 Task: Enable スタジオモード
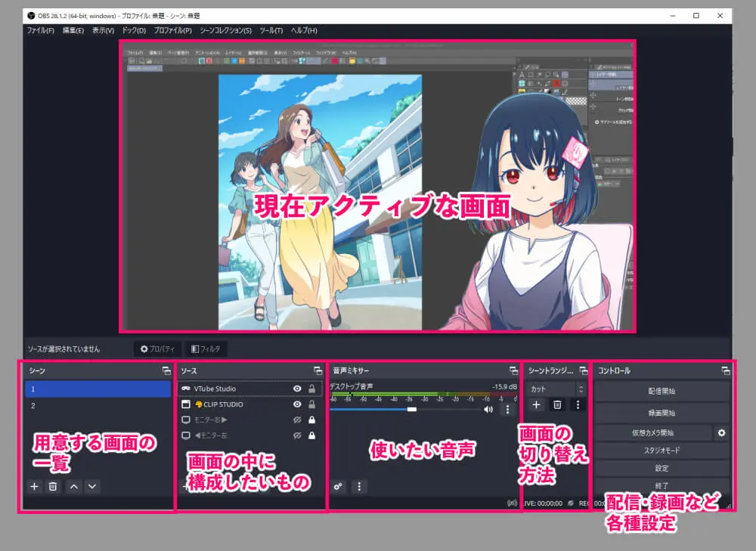(x=661, y=450)
